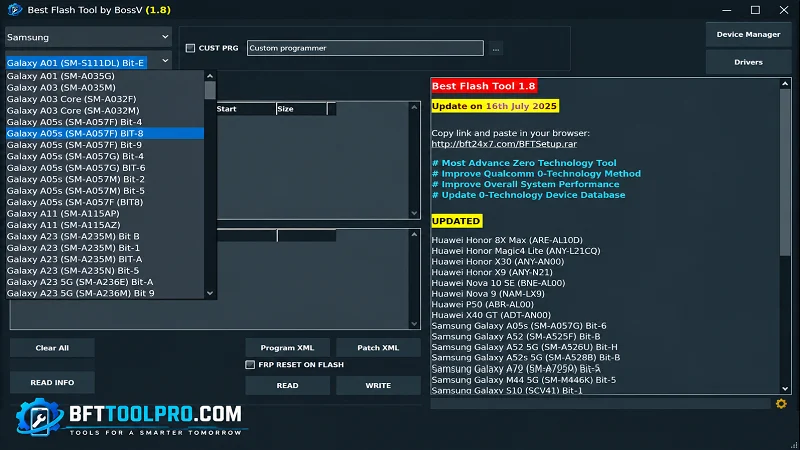This screenshot has height=450, width=800.
Task: Collapse the Galaxy A01 model dropdown
Action: [165, 61]
